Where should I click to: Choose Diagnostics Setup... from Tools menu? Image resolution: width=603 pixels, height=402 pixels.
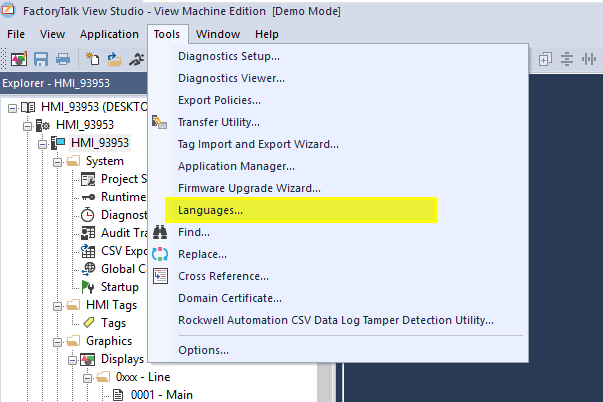[x=338, y=57]
